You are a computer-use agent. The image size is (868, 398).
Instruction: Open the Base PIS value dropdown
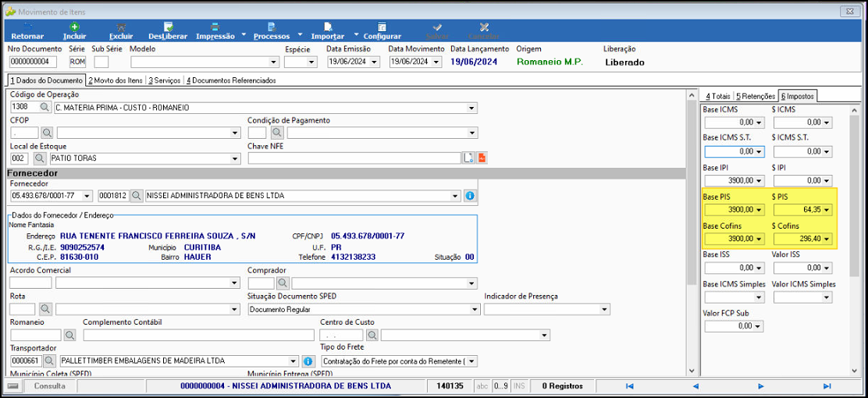click(x=759, y=211)
